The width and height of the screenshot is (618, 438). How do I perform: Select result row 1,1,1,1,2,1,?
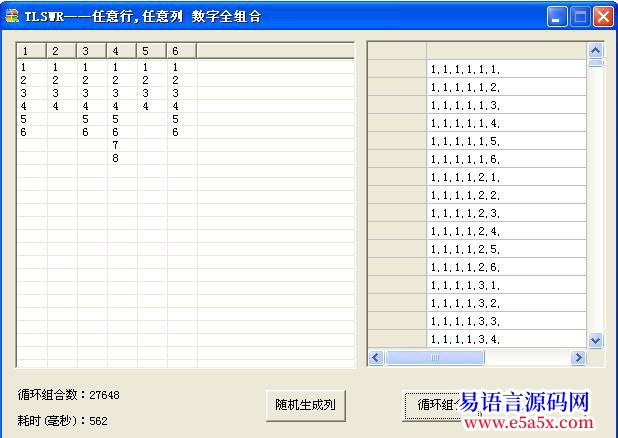tap(506, 177)
